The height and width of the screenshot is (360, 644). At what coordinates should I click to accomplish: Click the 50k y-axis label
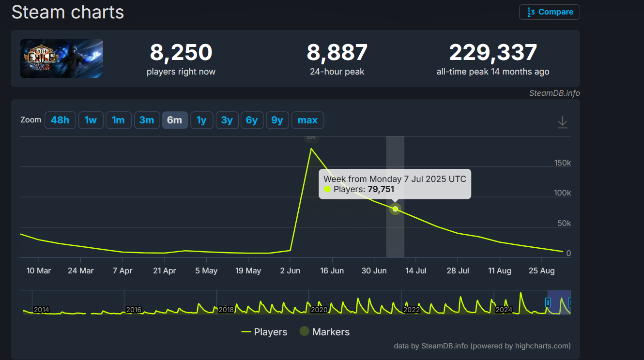[565, 224]
